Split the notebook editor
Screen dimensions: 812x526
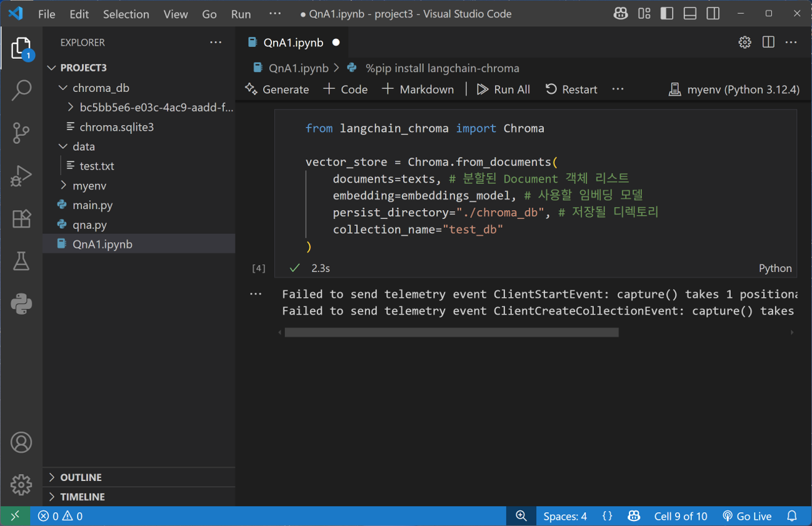tap(768, 43)
